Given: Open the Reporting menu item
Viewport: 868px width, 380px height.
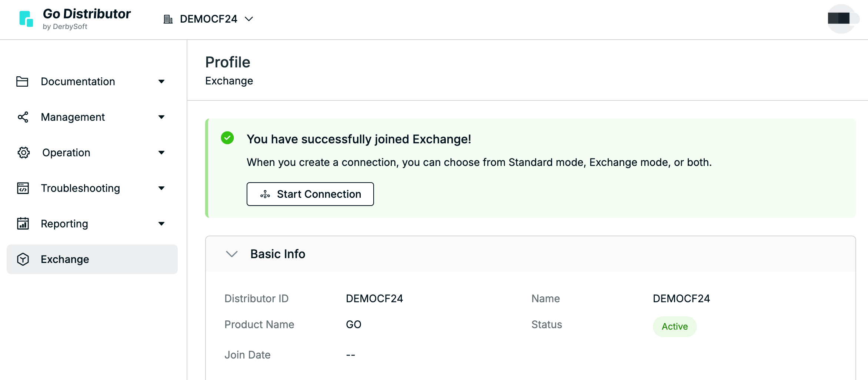Looking at the screenshot, I should tap(92, 224).
